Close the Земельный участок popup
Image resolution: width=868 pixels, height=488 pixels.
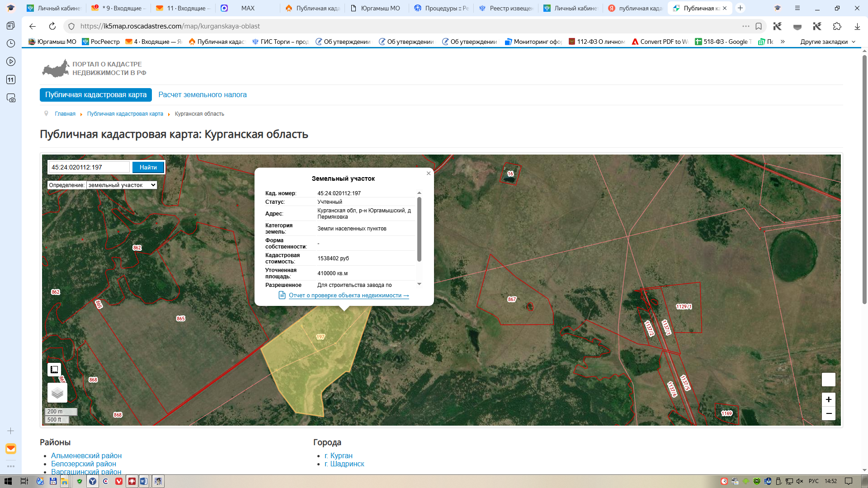pos(429,174)
